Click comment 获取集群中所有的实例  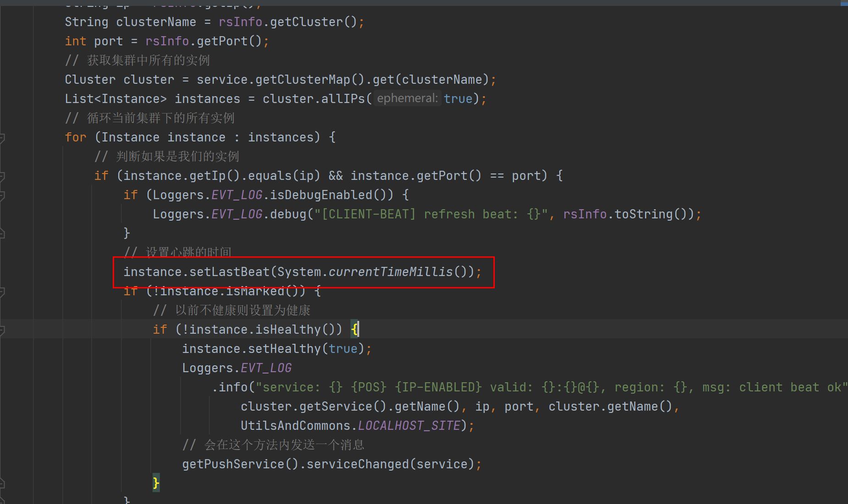(x=137, y=60)
